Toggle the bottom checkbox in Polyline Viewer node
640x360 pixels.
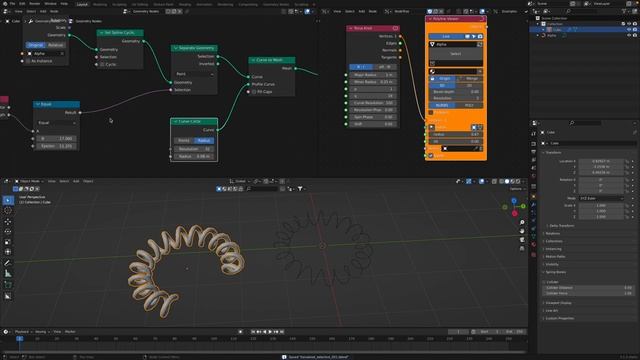(431, 156)
